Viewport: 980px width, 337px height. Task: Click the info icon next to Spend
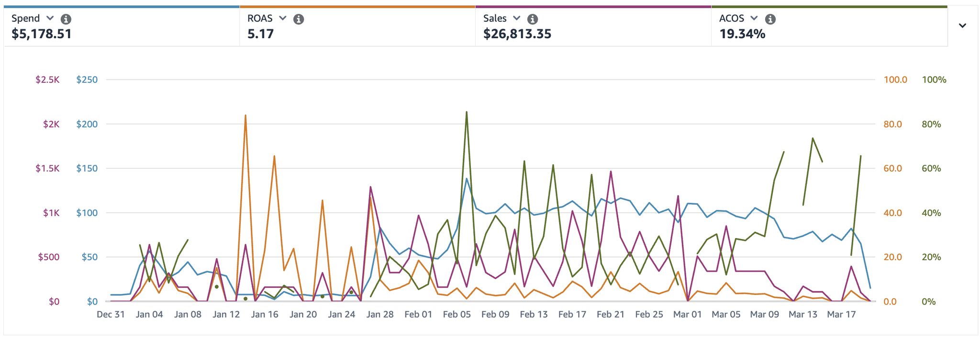66,19
